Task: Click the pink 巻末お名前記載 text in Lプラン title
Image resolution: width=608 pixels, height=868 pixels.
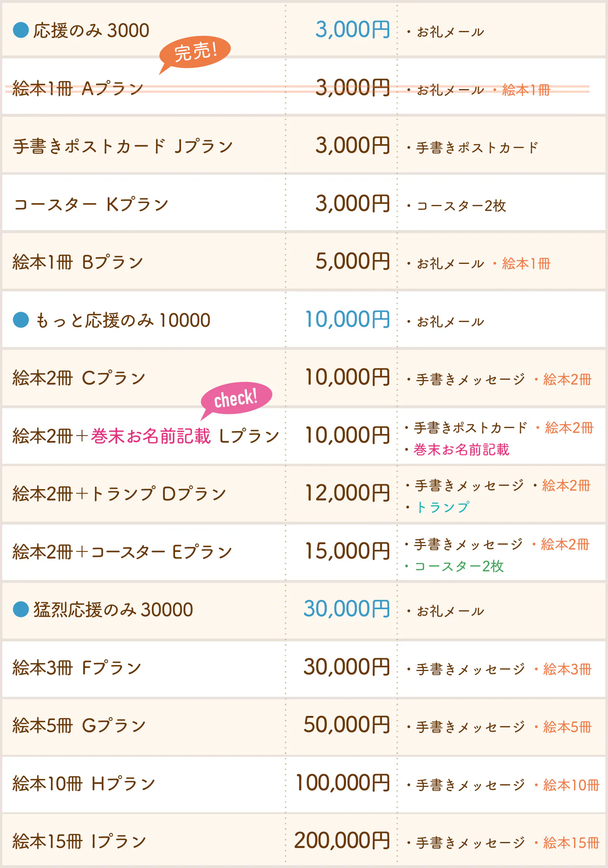Action: point(150,436)
